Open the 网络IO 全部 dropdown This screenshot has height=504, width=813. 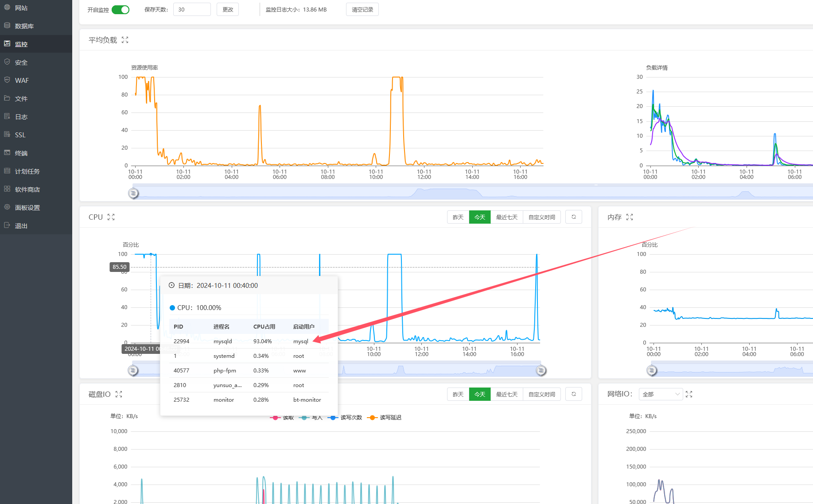click(x=661, y=394)
